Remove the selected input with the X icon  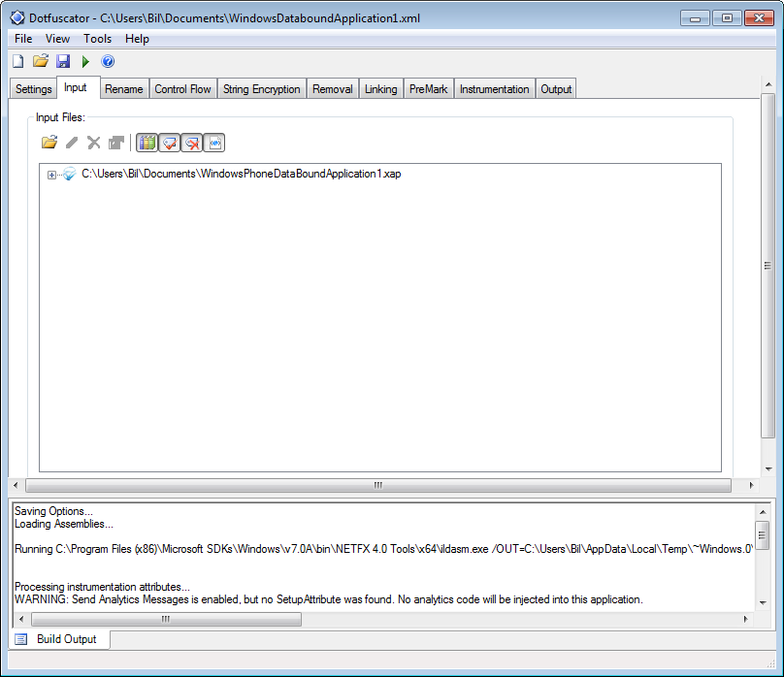(x=93, y=143)
